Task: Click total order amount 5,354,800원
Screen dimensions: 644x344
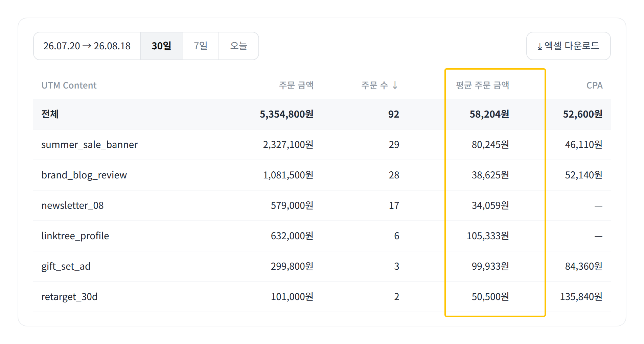Action: tap(286, 114)
